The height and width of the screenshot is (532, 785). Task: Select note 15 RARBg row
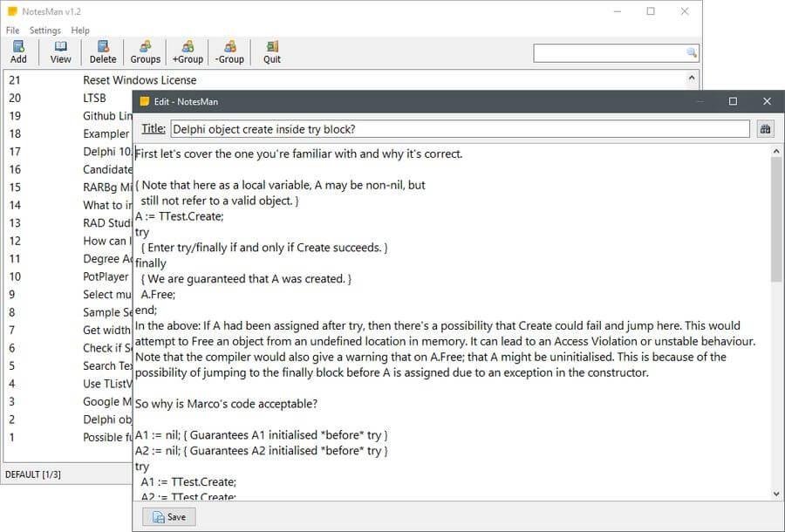(x=69, y=188)
